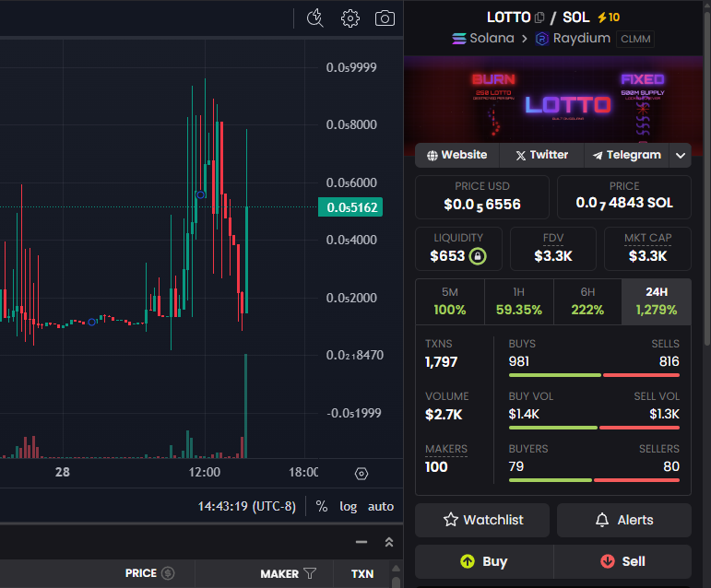The height and width of the screenshot is (588, 711).
Task: Click the lightning boost 10 badge
Action: coord(609,18)
